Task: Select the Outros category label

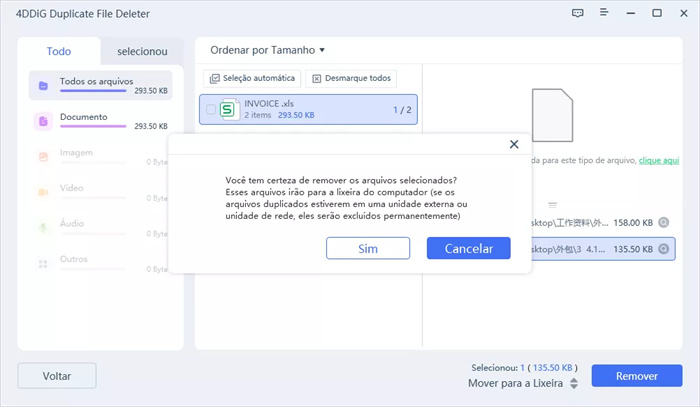Action: coord(74,259)
